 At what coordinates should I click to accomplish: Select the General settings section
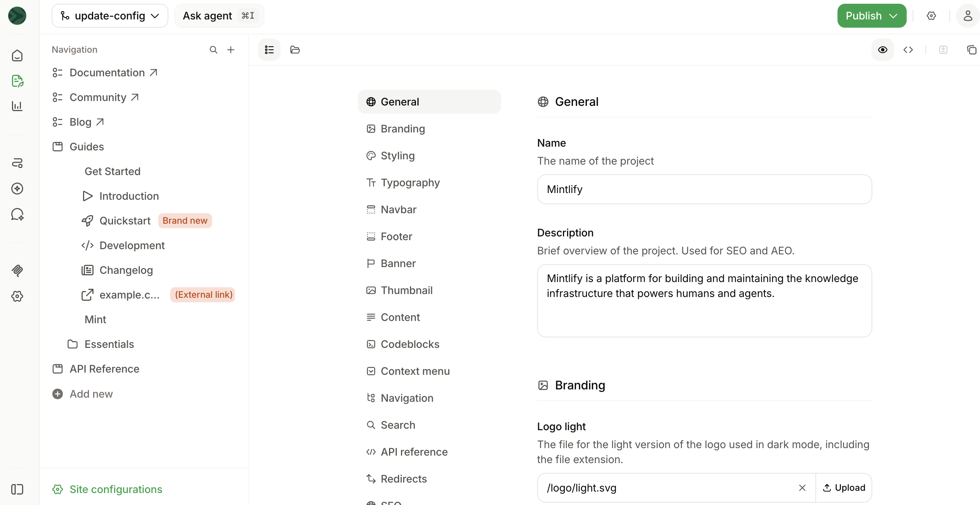click(x=429, y=102)
